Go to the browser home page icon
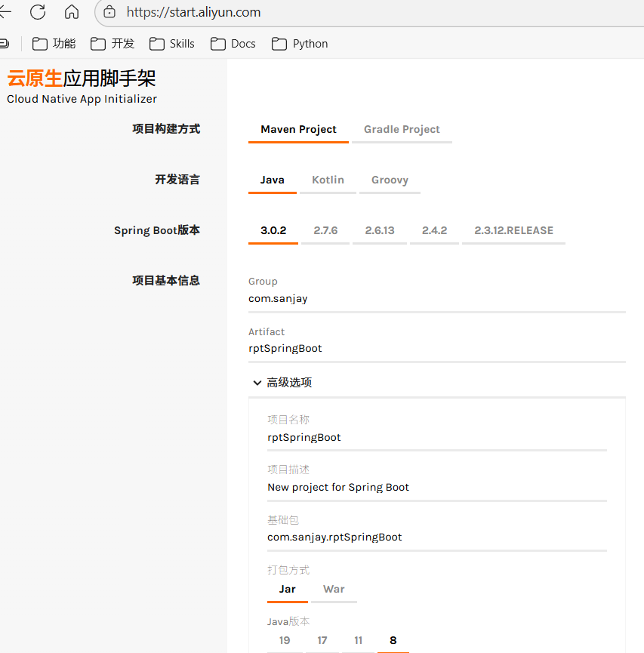Viewport: 644px width, 653px height. pos(72,11)
